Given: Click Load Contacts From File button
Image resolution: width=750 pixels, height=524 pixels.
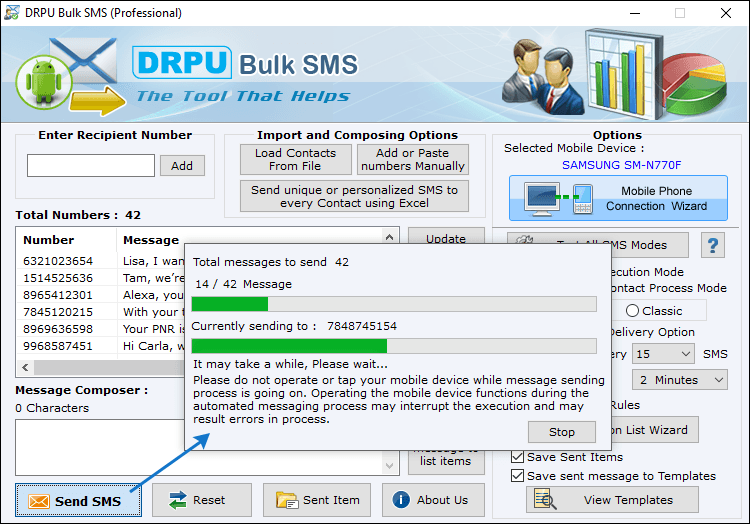Looking at the screenshot, I should click(296, 159).
